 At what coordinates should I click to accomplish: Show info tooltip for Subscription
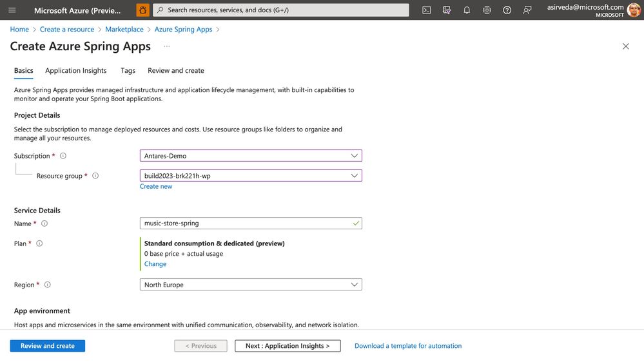(x=63, y=155)
